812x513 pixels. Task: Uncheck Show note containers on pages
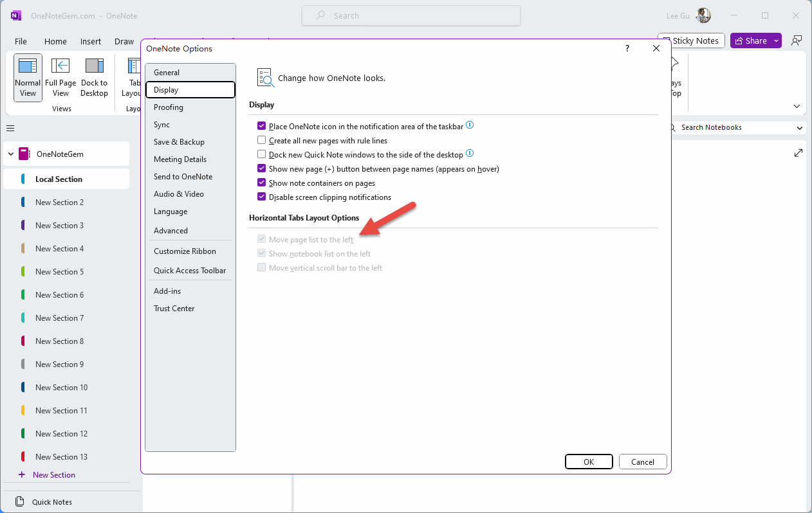pos(262,182)
